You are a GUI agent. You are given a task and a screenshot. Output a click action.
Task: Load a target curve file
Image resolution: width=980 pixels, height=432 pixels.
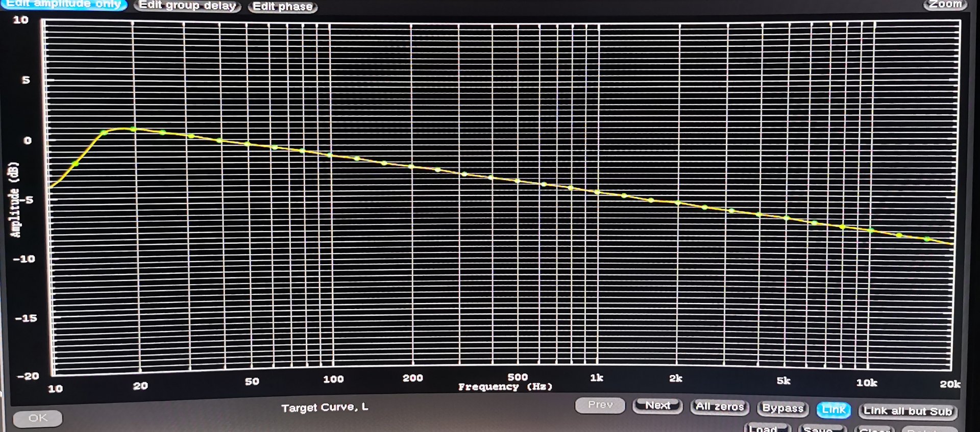(x=767, y=428)
